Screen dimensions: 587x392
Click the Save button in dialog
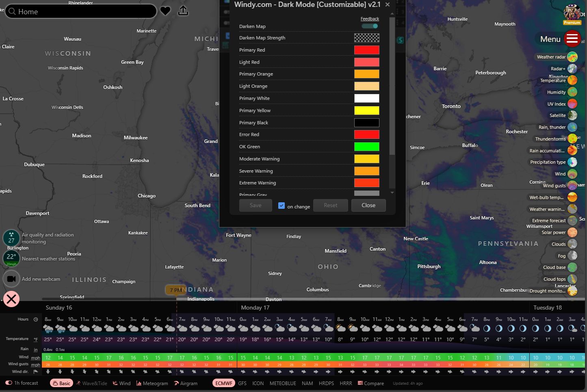tap(256, 205)
